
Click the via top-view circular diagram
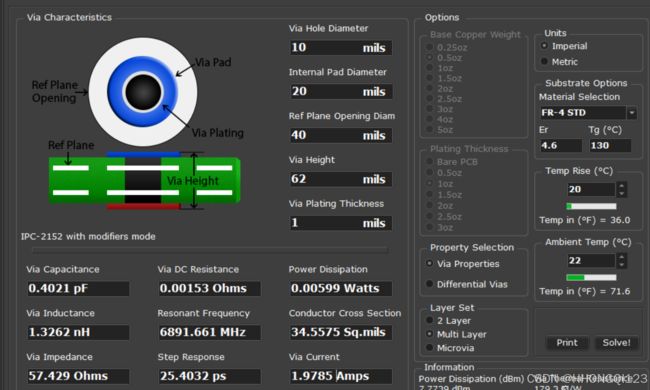[143, 92]
